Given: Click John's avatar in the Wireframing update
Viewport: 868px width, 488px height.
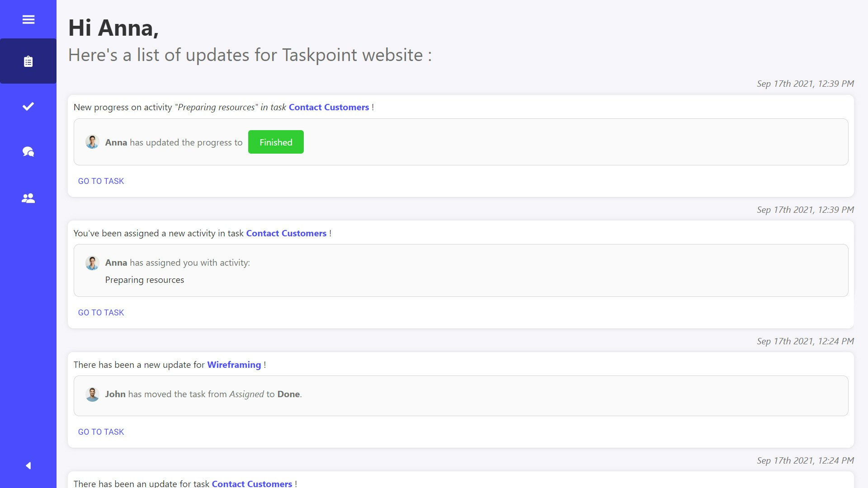Looking at the screenshot, I should pyautogui.click(x=92, y=394).
